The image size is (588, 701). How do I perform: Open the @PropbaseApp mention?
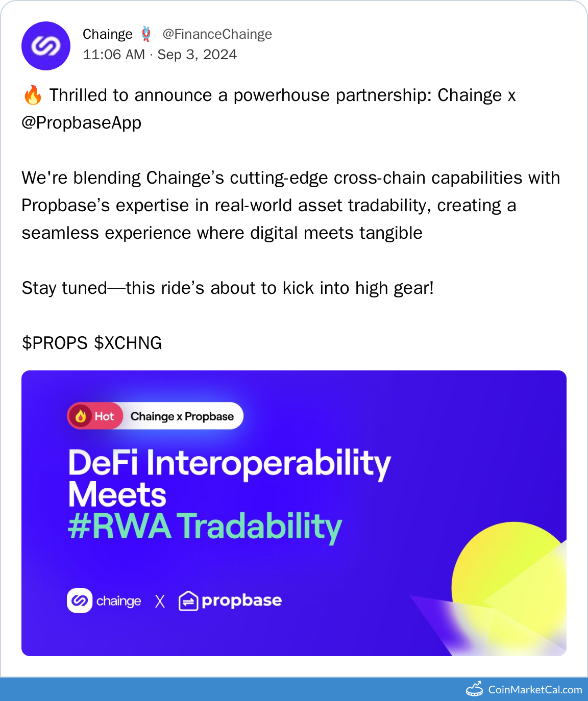coord(82,123)
